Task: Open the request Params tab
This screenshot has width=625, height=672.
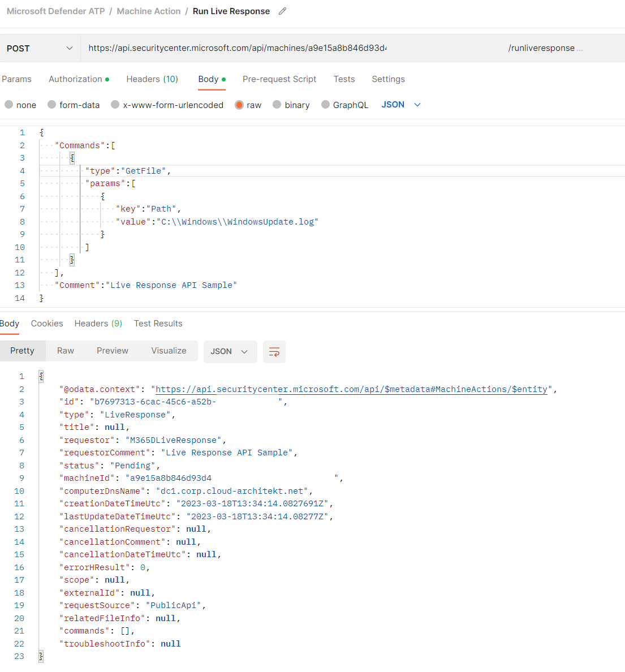Action: pos(17,79)
